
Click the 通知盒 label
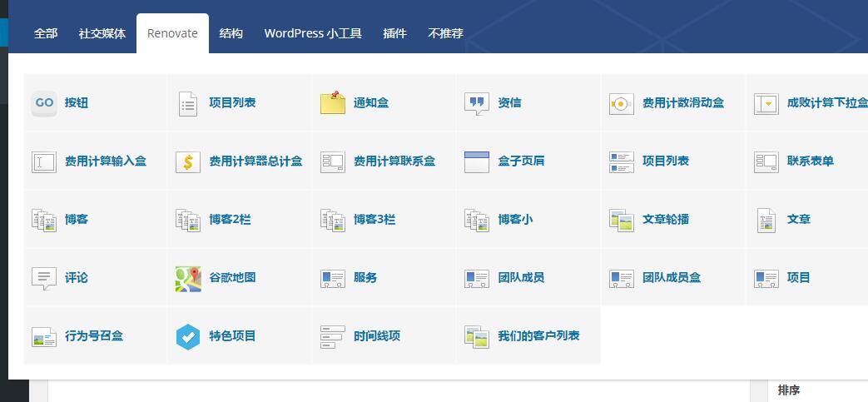371,103
